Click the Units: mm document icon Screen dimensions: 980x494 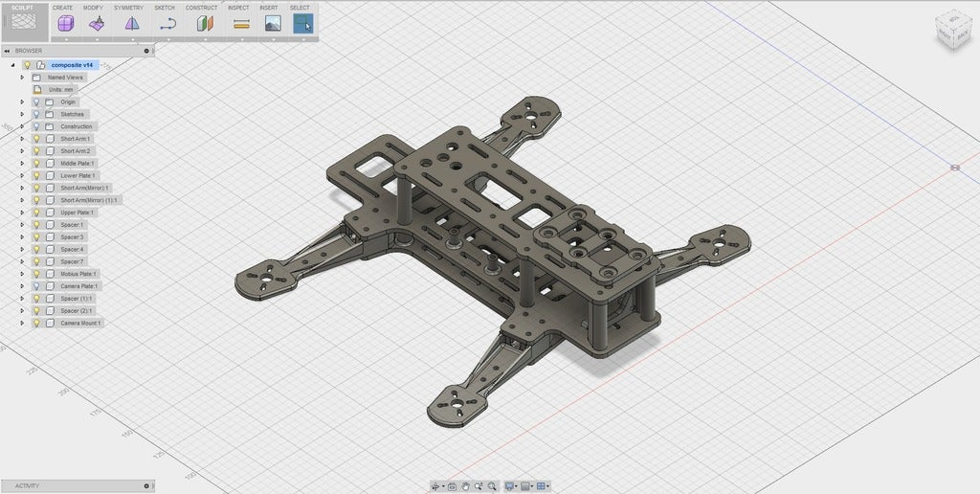coord(37,89)
